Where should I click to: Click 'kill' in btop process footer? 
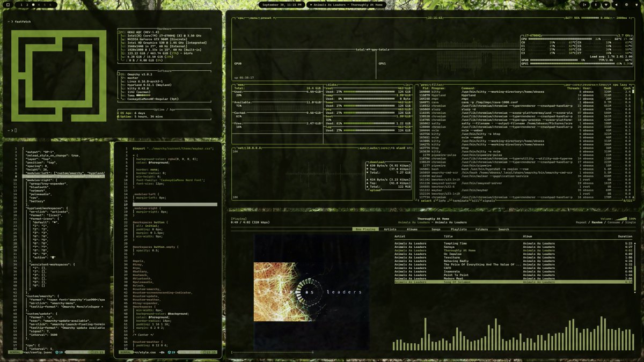475,200
